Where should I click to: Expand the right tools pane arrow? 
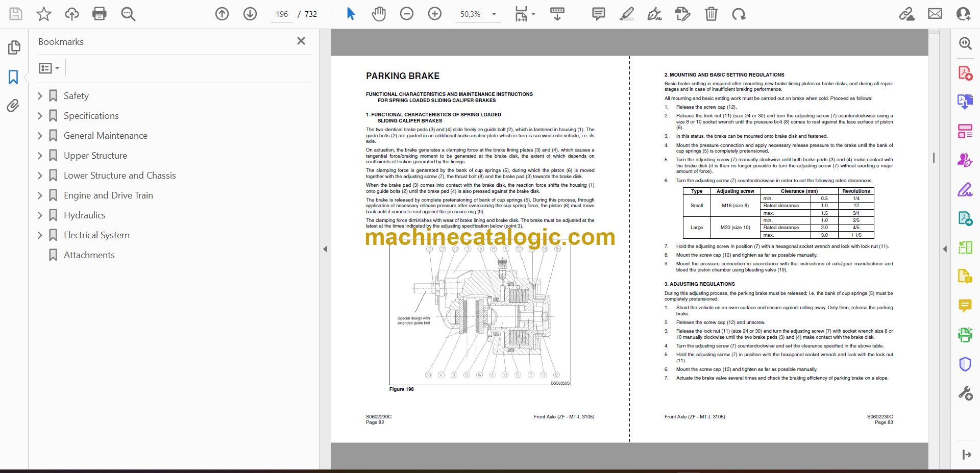(966, 455)
